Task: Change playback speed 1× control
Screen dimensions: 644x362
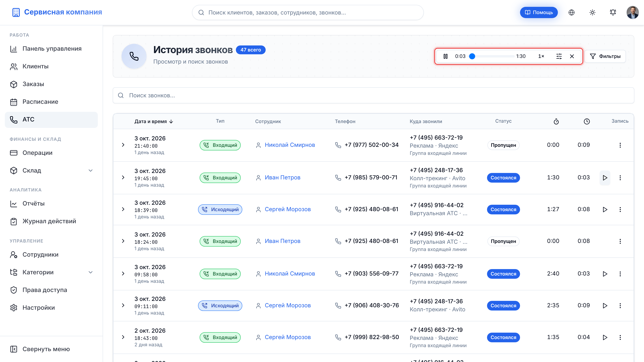Action: pos(541,56)
